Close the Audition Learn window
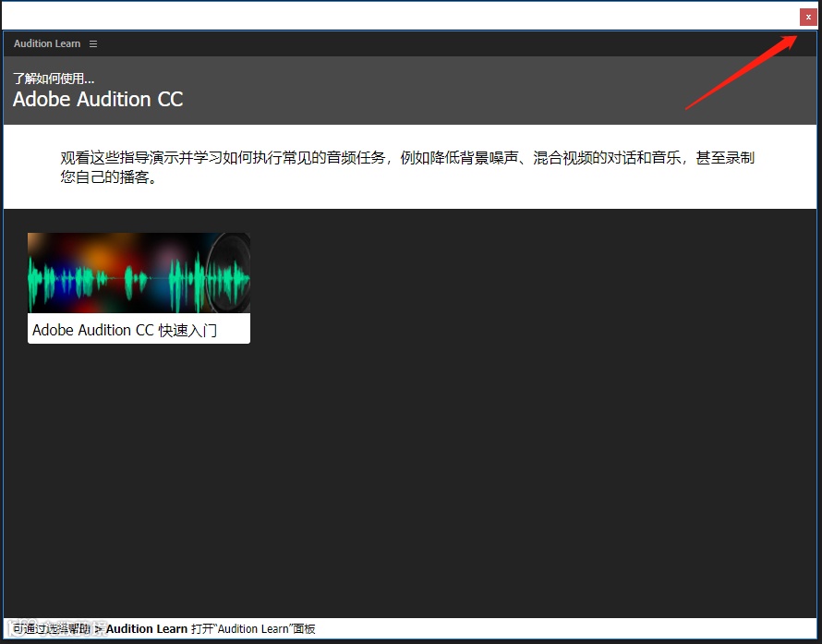 tap(808, 18)
